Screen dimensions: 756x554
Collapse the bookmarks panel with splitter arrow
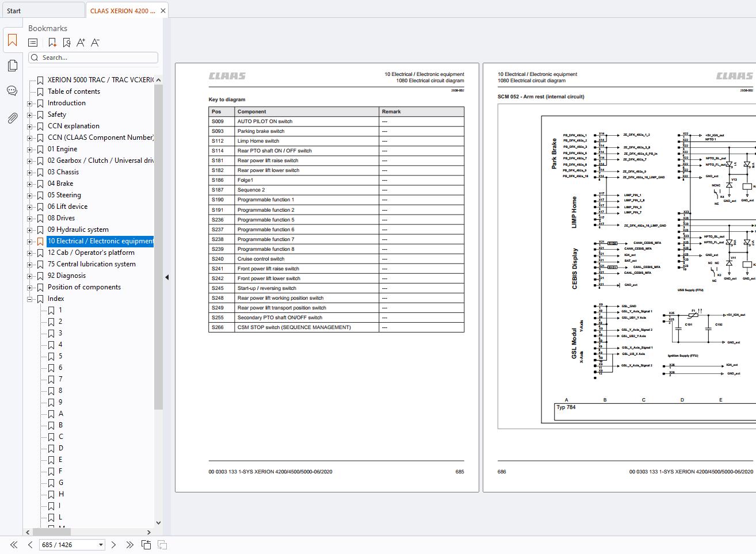coord(167,277)
